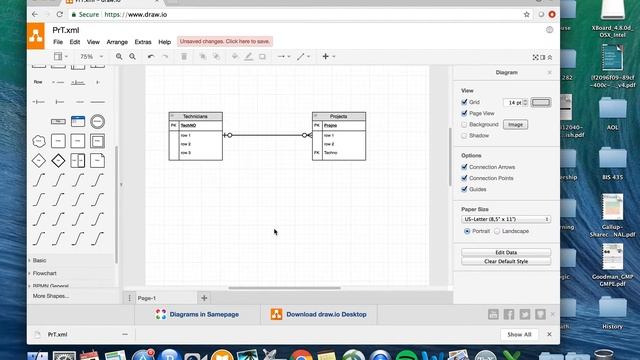Click Diagrams in Samepage link
The width and height of the screenshot is (640, 360).
click(197, 314)
